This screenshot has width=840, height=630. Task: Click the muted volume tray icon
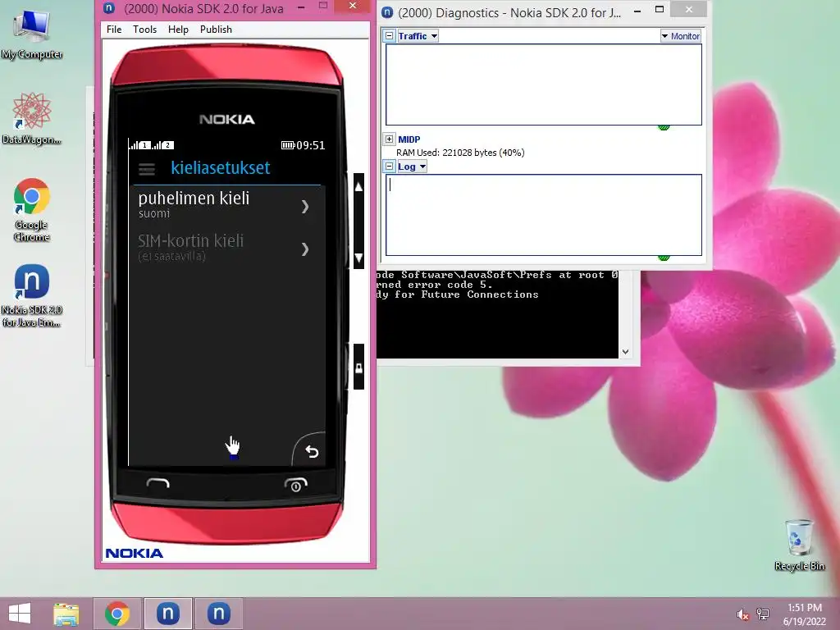coord(742,614)
